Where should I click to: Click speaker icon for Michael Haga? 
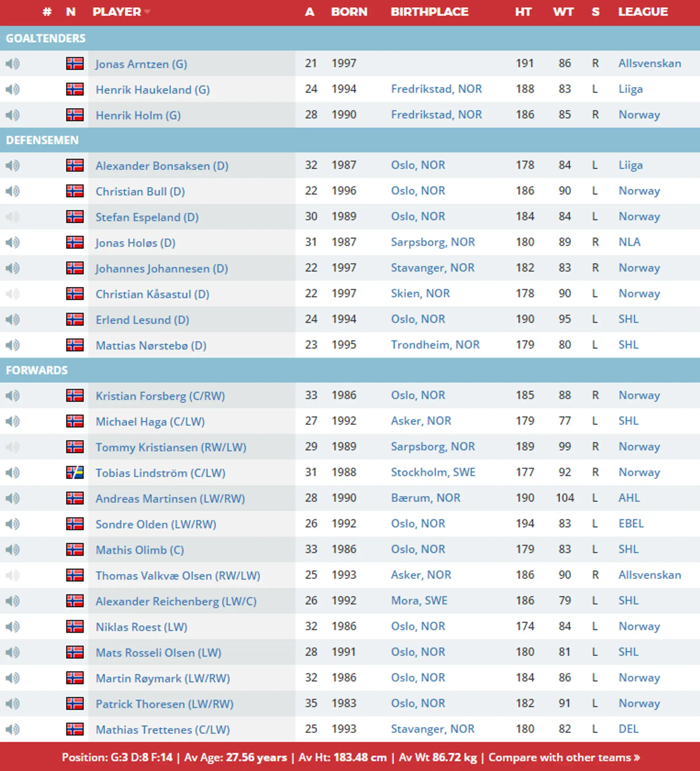tap(12, 421)
